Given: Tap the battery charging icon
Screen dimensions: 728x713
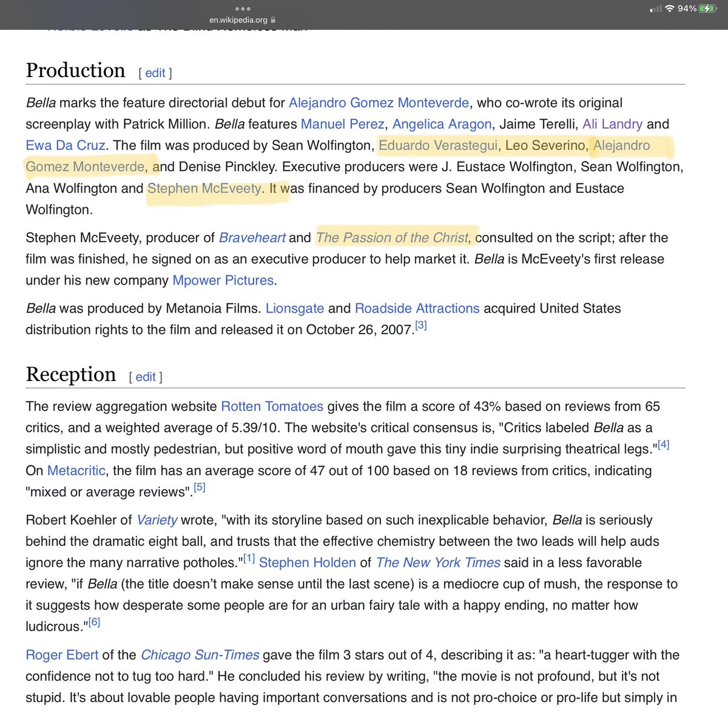Looking at the screenshot, I should [708, 8].
